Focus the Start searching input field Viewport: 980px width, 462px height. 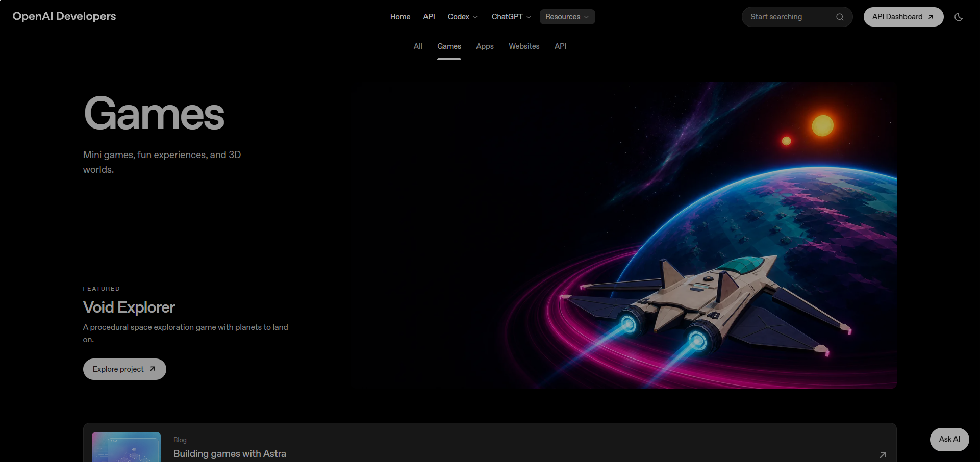(797, 17)
